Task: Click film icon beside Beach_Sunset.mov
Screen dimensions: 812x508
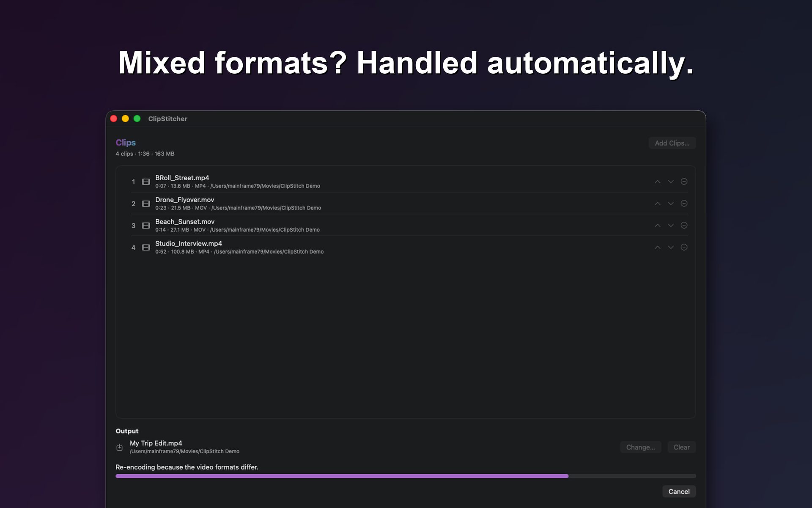Action: pyautogui.click(x=146, y=226)
